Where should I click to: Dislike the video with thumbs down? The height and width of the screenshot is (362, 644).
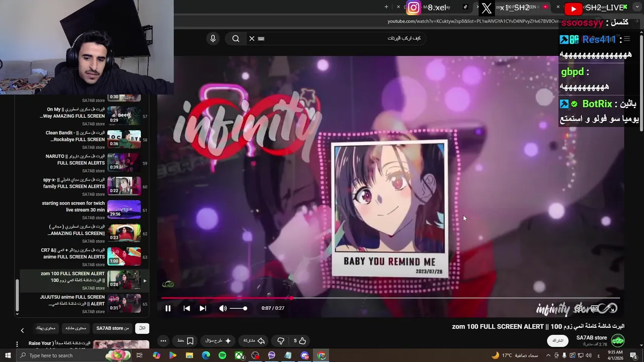tap(281, 341)
